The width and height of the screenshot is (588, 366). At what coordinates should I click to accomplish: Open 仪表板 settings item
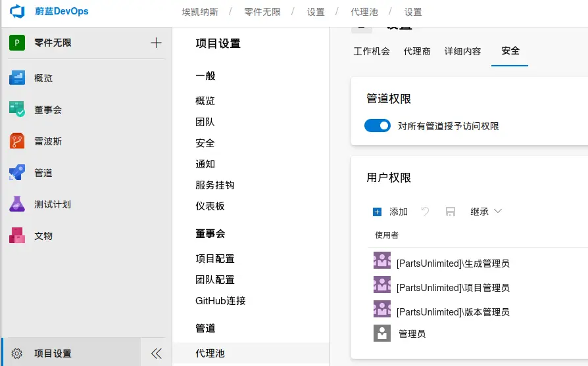pos(210,206)
